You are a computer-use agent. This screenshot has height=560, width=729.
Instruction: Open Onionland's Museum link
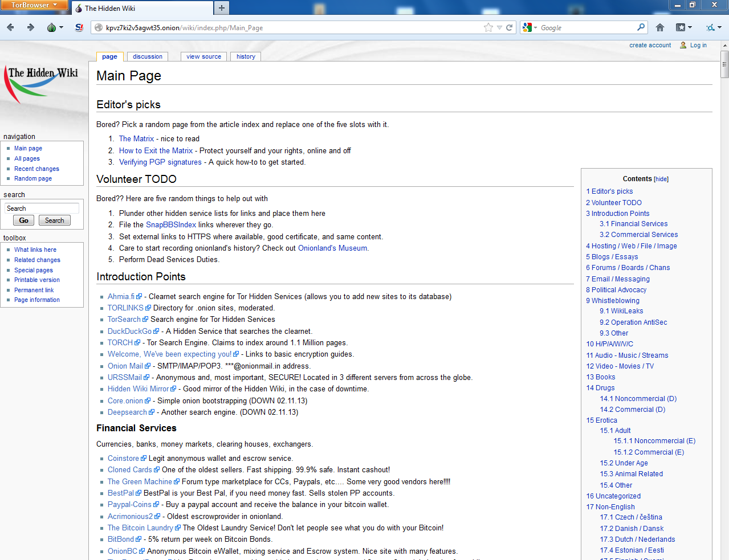(x=333, y=248)
